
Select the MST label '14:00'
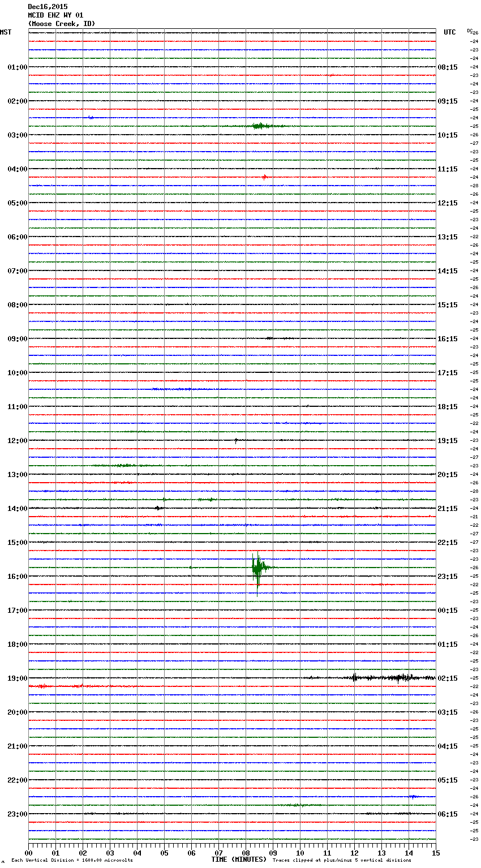coord(17,509)
